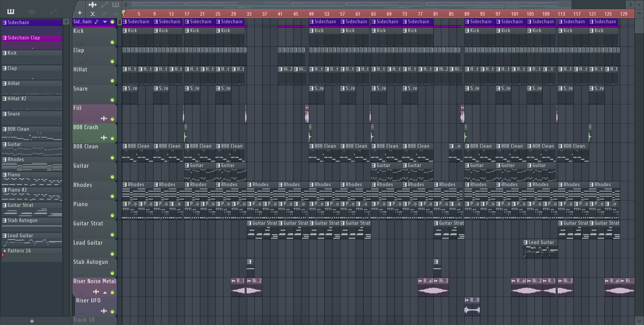Image resolution: width=644 pixels, height=325 pixels.
Task: Mute the 808 Clean track
Action: (x=112, y=158)
